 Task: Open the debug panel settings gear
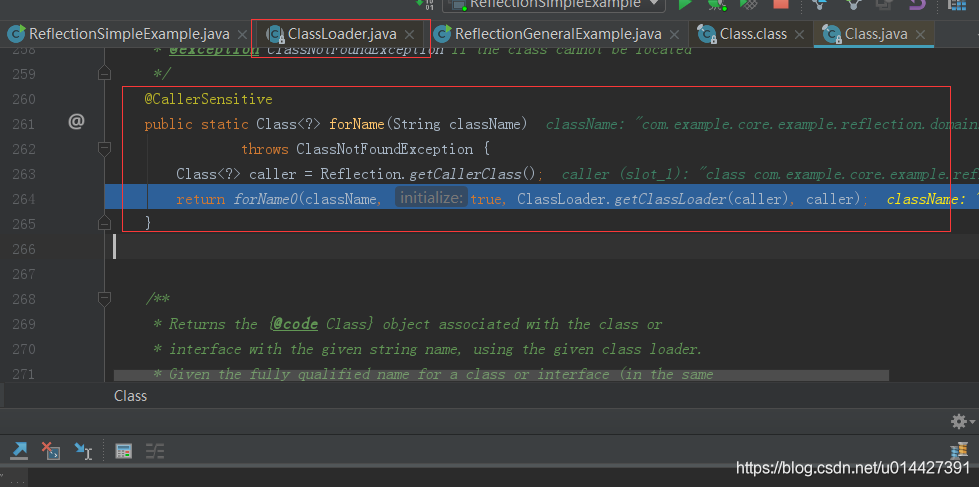[959, 421]
